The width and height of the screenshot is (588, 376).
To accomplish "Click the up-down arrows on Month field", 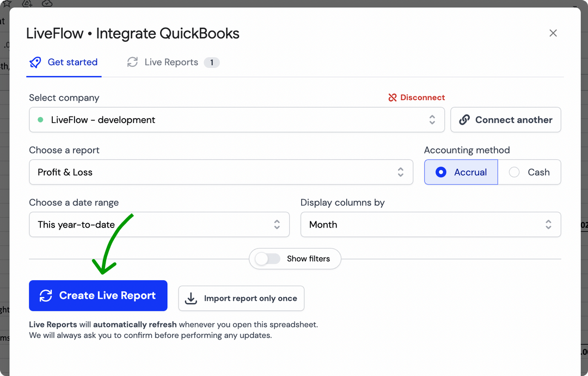I will click(548, 225).
